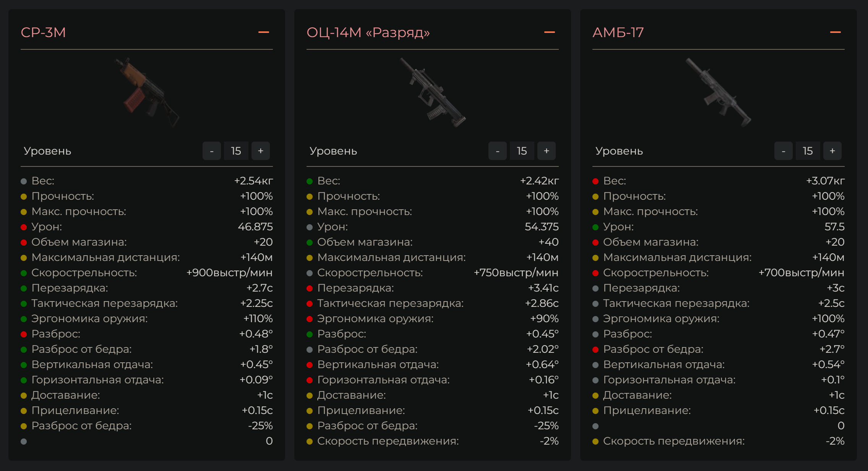Decrease the level for СР-3М
The width and height of the screenshot is (868, 471).
click(212, 151)
